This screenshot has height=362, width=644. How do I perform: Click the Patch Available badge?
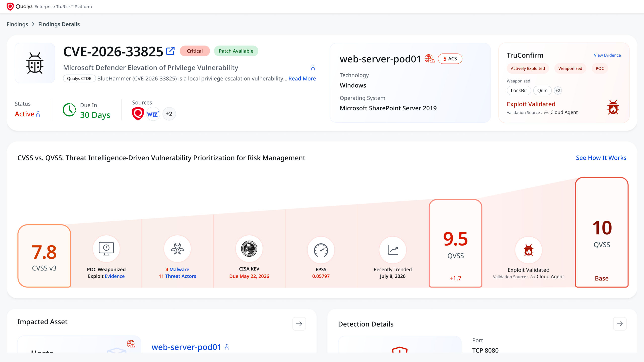tap(236, 51)
